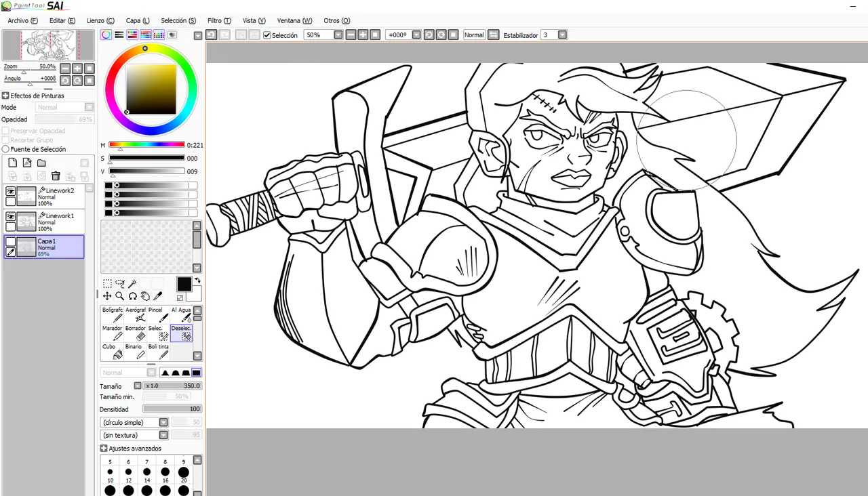Select the Selec. selection pen tool
This screenshot has width=868, height=496.
click(159, 333)
